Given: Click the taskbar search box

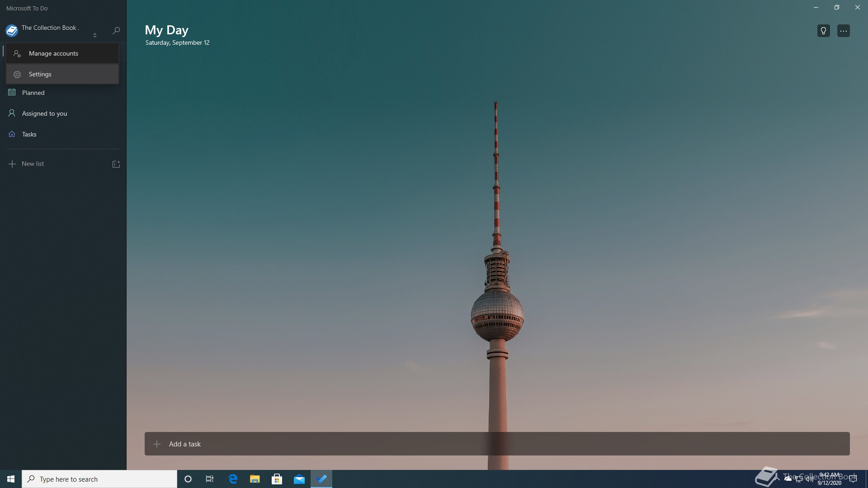Looking at the screenshot, I should tap(99, 479).
